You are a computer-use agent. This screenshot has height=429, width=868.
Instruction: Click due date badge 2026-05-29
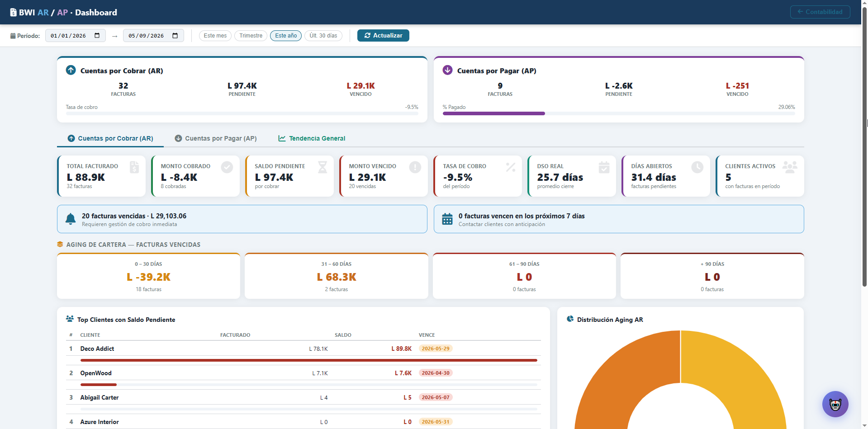click(436, 349)
